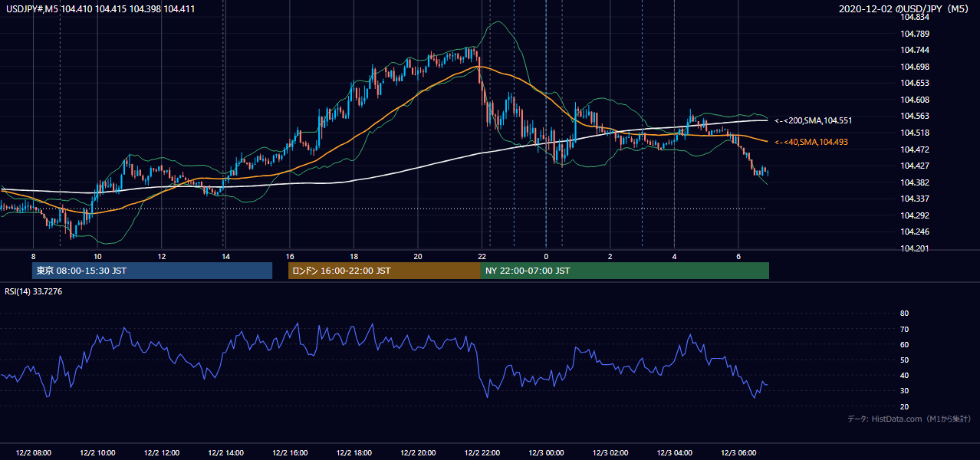980x460 pixels.
Task: Click hour label 20 under the price chart
Action: (x=418, y=256)
